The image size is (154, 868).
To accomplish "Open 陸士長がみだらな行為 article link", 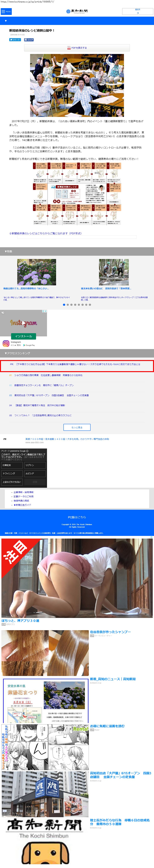I will tap(120, 822).
